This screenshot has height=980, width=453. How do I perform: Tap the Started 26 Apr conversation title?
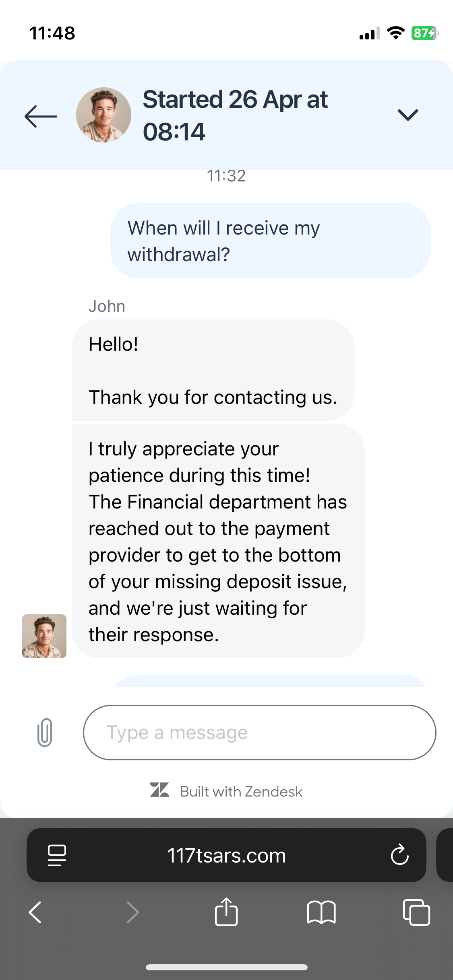coord(235,115)
